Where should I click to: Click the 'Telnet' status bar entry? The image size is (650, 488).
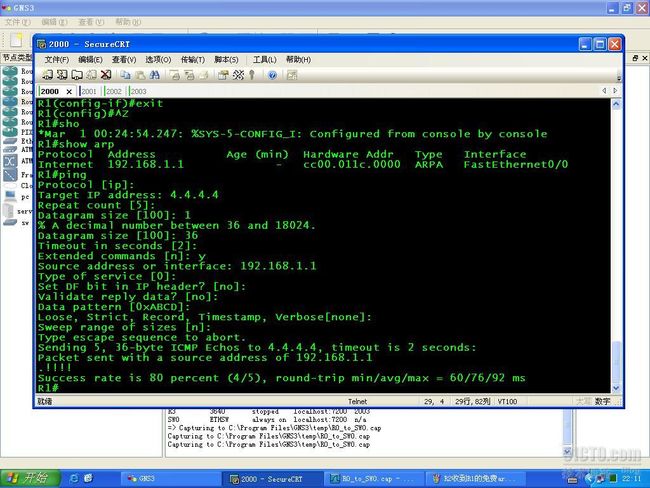[357, 401]
